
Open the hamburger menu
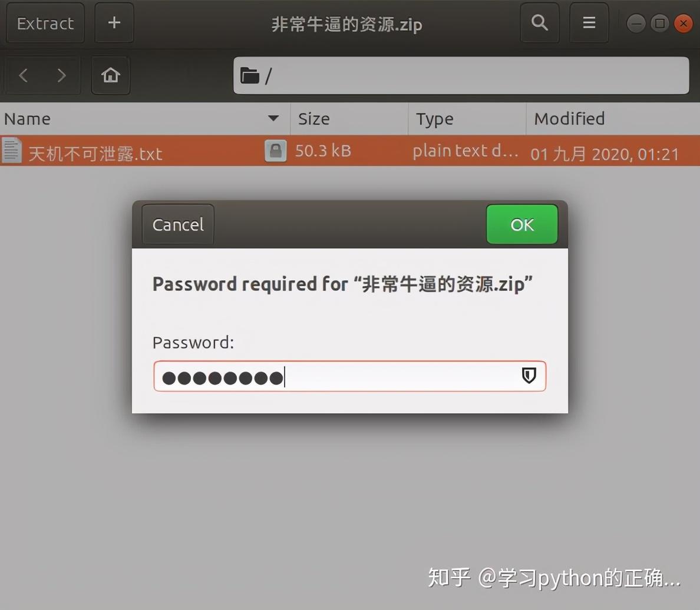coord(589,22)
